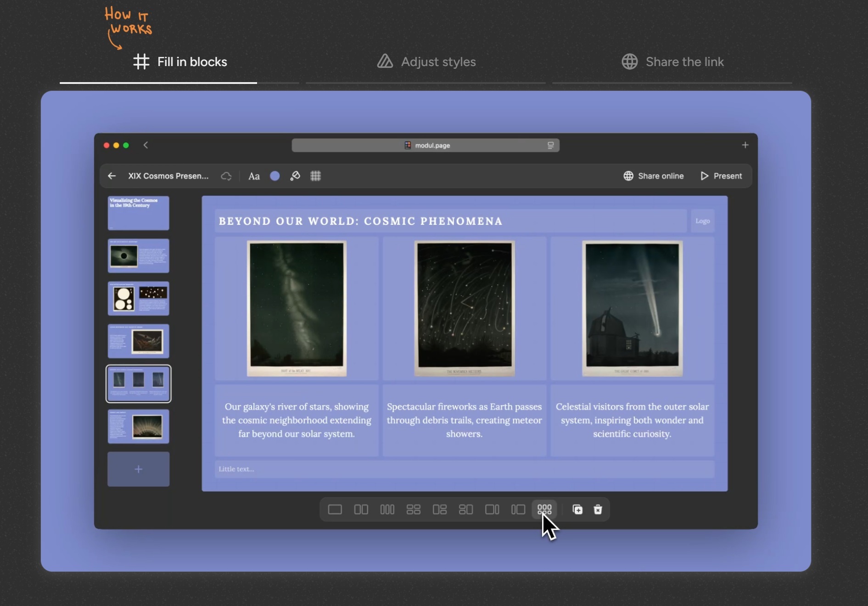Click the Little text placeholder field
The height and width of the screenshot is (606, 868).
[x=464, y=469]
